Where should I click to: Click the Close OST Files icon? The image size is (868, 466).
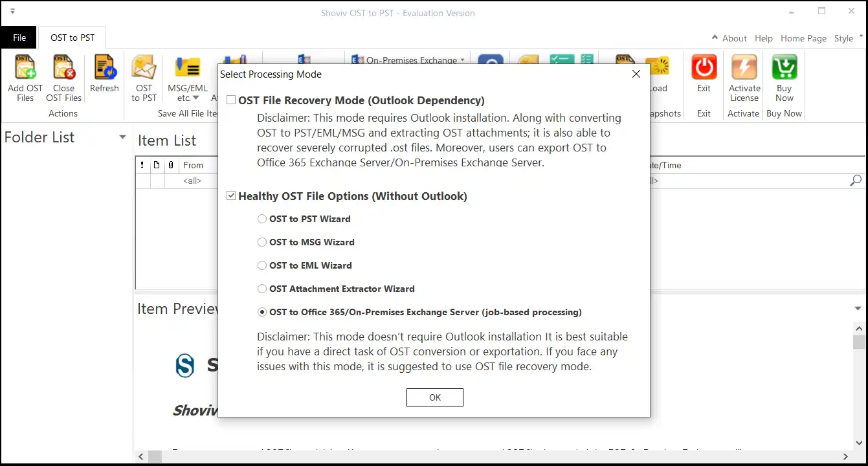point(63,67)
